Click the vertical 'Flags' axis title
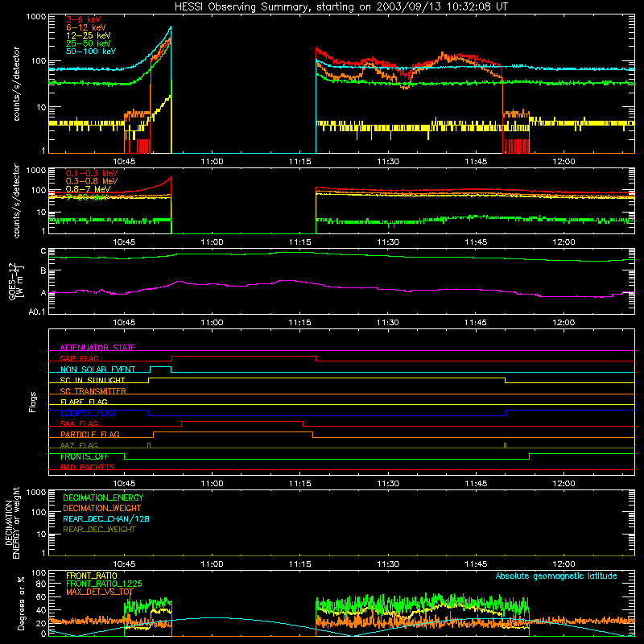Viewport: 644px width, 644px height. click(x=33, y=402)
